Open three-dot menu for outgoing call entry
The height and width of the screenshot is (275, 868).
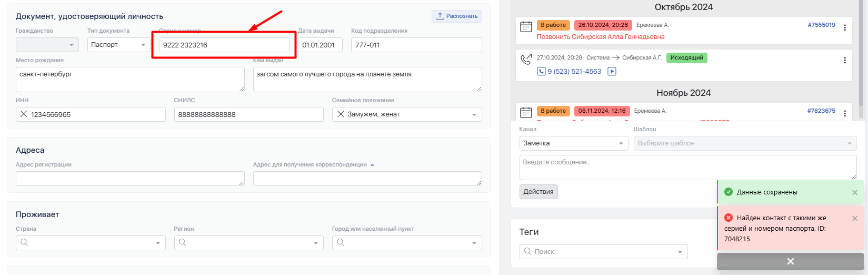[x=845, y=60]
